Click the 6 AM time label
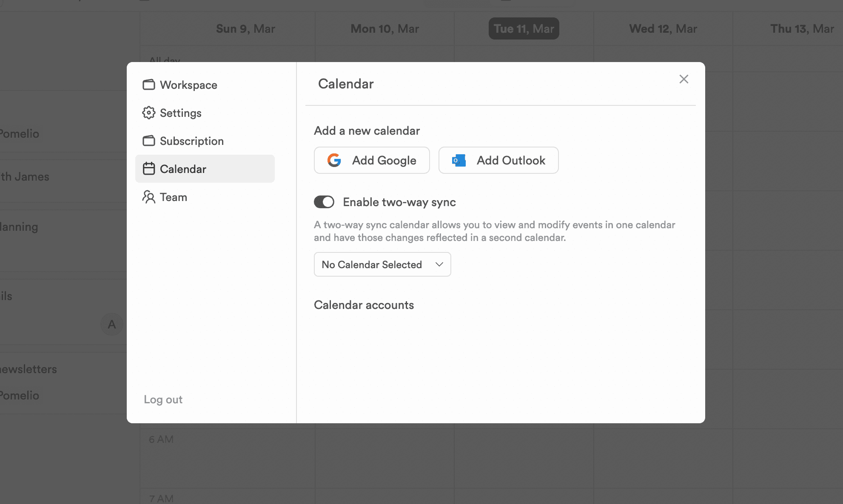This screenshot has height=504, width=843. click(161, 439)
